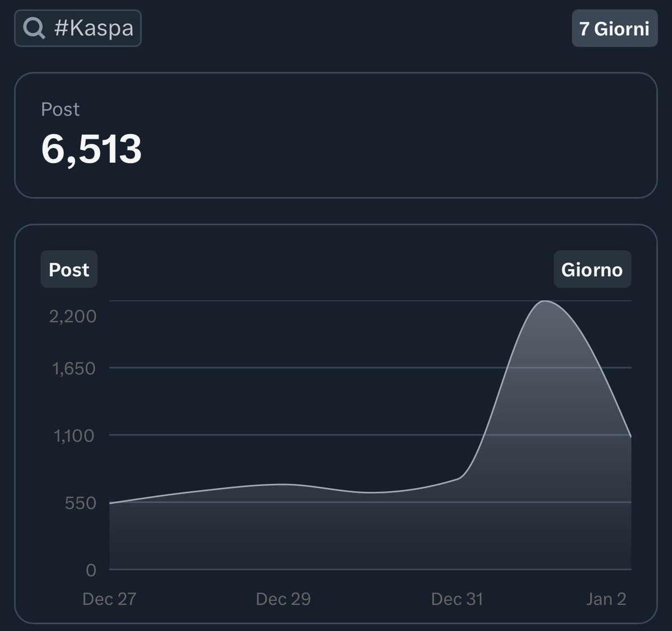Click the 6,513 total posts value
Screen dimensions: 672x631
(92, 149)
